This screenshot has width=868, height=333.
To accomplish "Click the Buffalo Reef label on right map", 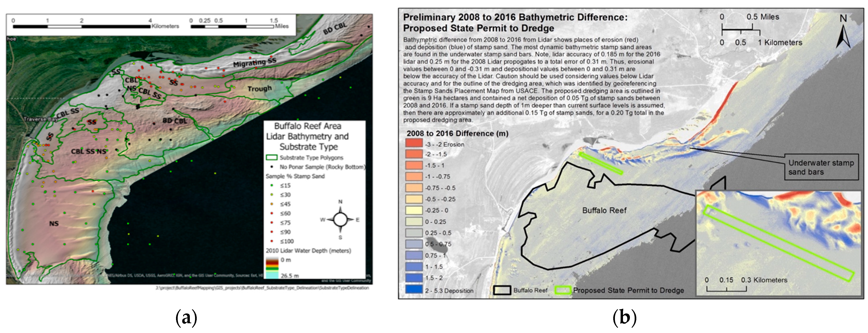I will [x=604, y=211].
